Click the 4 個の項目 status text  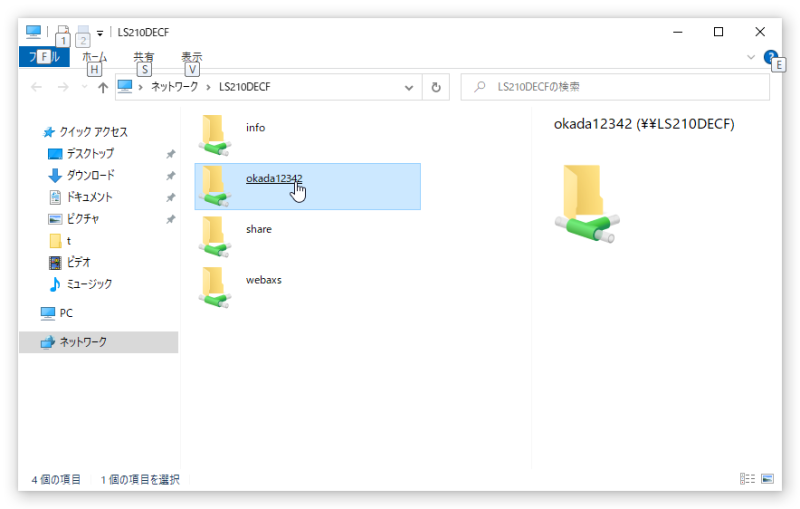(56, 479)
